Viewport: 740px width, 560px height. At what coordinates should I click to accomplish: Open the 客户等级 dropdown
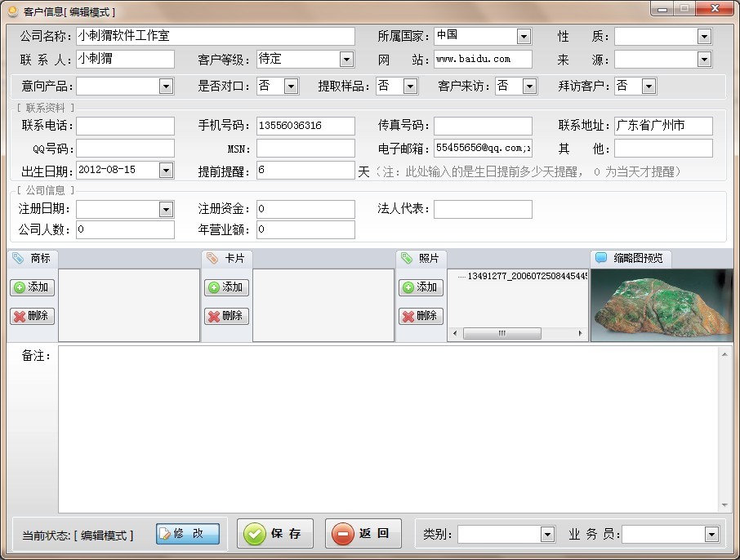tap(346, 60)
